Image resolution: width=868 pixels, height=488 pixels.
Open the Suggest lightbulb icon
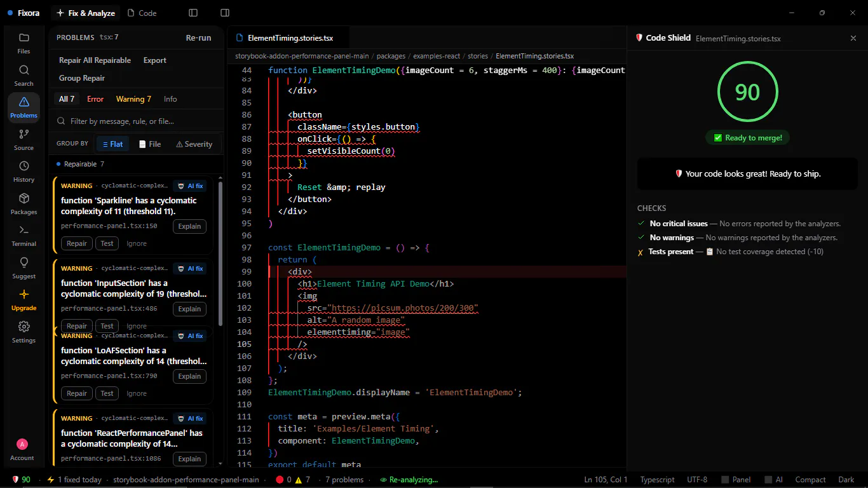[24, 268]
